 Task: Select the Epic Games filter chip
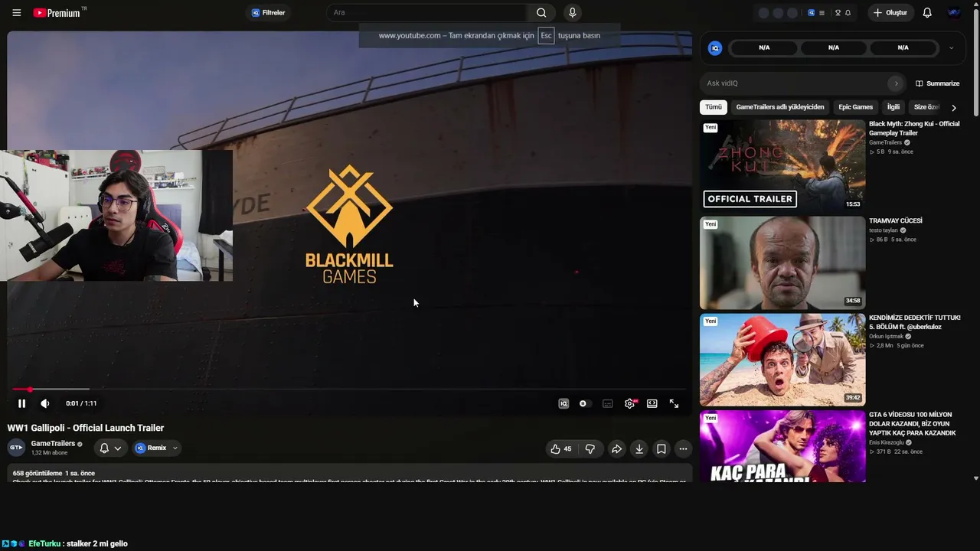pos(855,107)
